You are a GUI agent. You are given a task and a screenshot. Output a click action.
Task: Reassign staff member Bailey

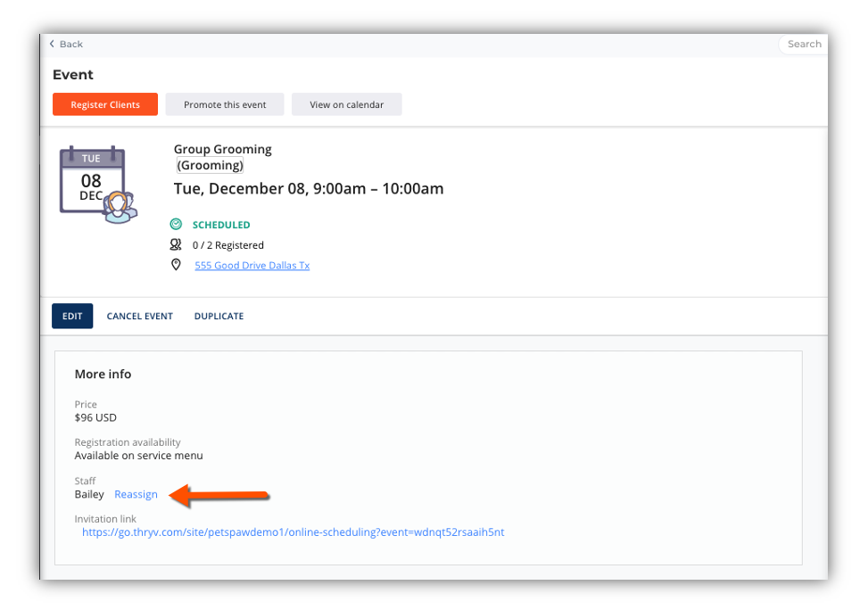point(136,494)
